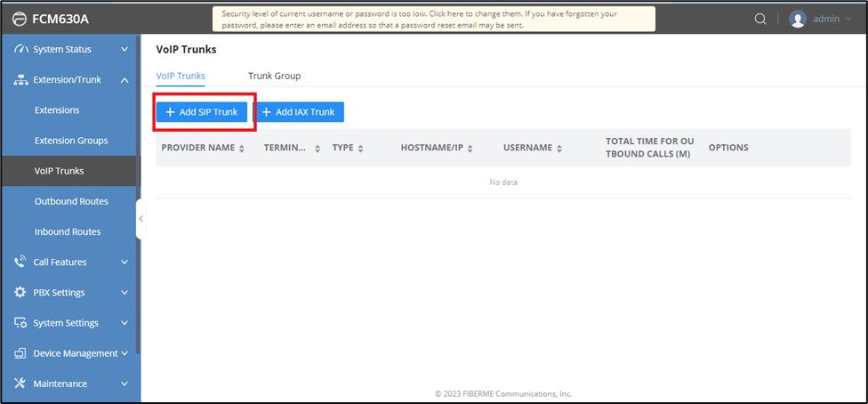The image size is (868, 404).
Task: Click the sidebar vertical scrollbar
Action: coord(138,194)
